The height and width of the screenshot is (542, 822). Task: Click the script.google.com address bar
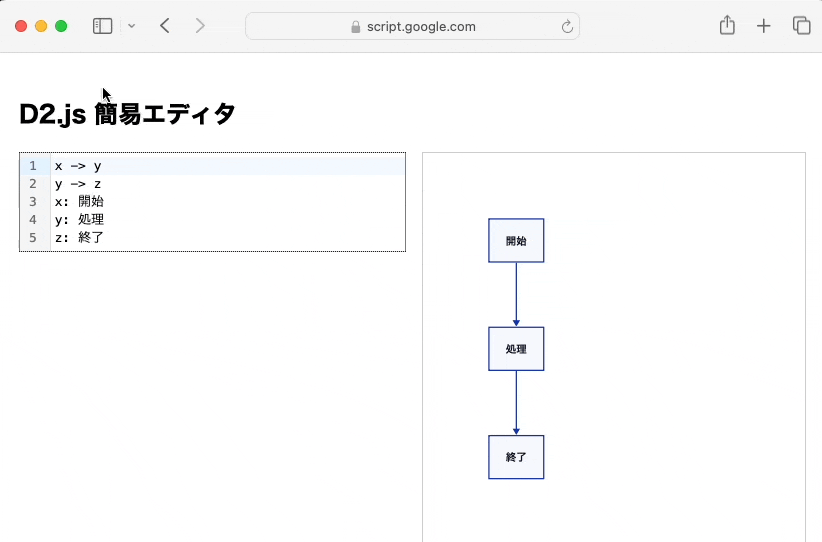(412, 26)
